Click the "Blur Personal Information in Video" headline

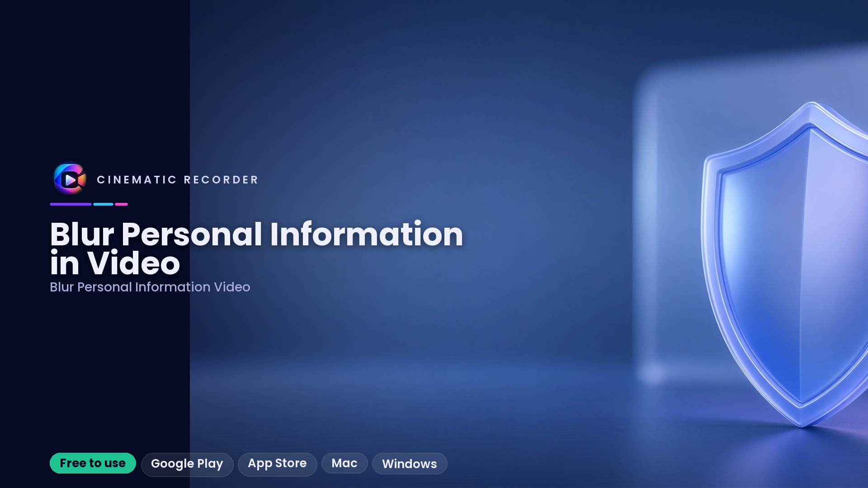pyautogui.click(x=256, y=248)
